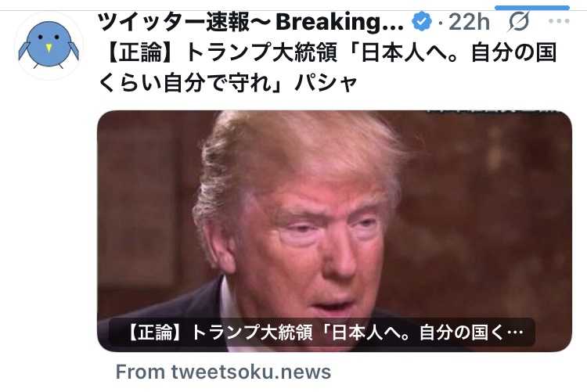
Task: Open the blue bird profile avatar
Action: pos(49,45)
